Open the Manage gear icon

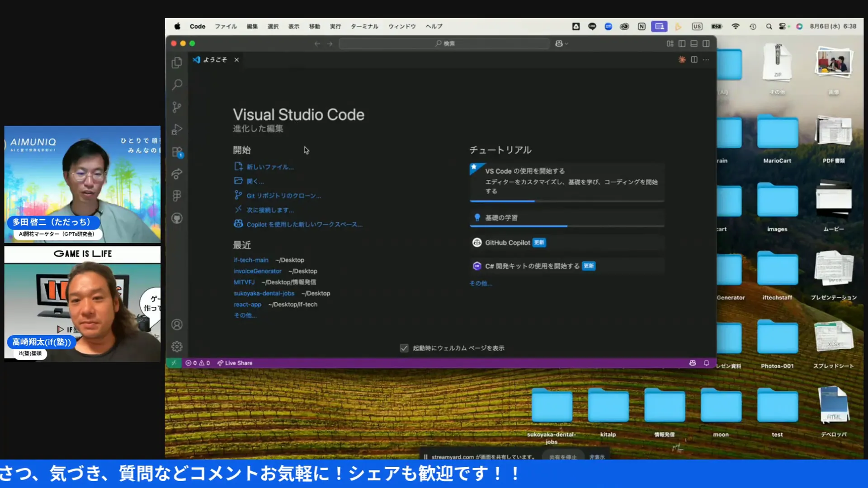pos(177,347)
